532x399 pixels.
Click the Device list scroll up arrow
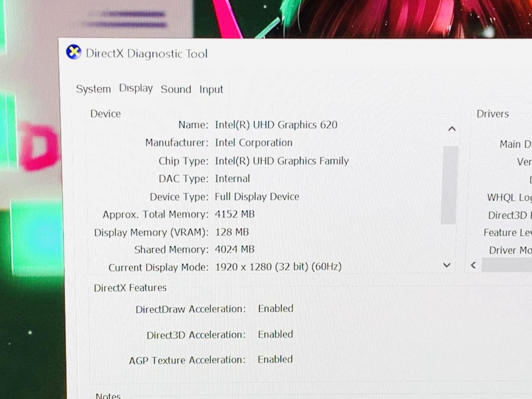click(x=451, y=129)
